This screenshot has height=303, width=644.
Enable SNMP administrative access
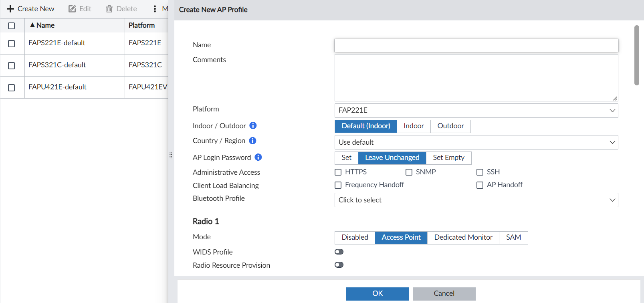[409, 172]
